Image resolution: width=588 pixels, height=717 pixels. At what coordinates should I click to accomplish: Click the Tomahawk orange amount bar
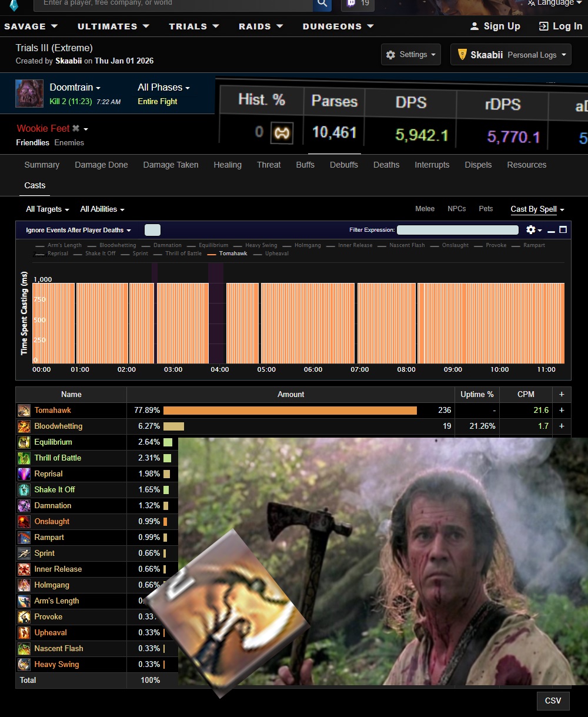coord(290,411)
